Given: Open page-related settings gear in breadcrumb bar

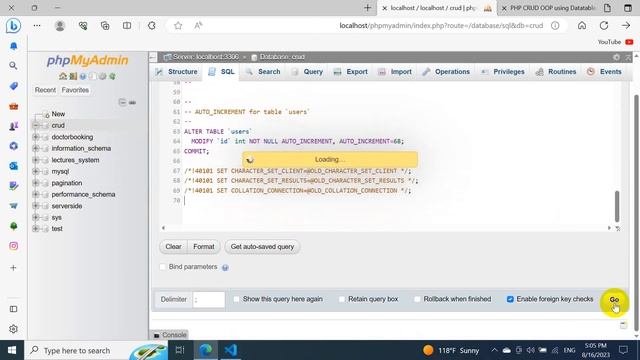Looking at the screenshot, I should coord(616,57).
